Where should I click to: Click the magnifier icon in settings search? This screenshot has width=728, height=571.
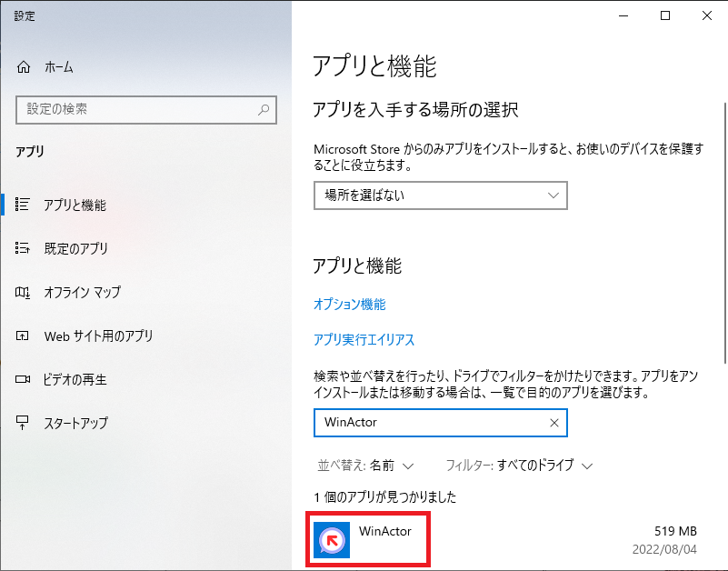coord(264,110)
